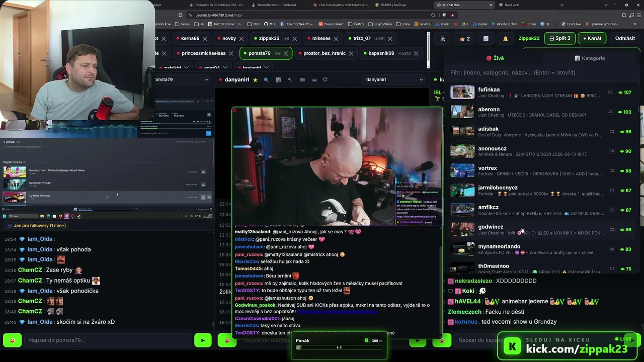Open the amfikcz Counter-Strike 2 stream
This screenshot has width=644, height=362.
pos(541,210)
